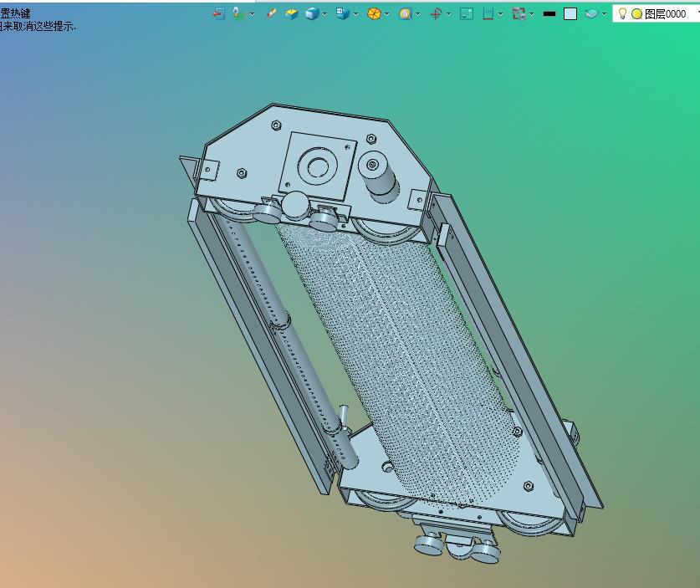Expand the orange faceted polygon dropdown
This screenshot has width=700, height=588.
[x=386, y=14]
